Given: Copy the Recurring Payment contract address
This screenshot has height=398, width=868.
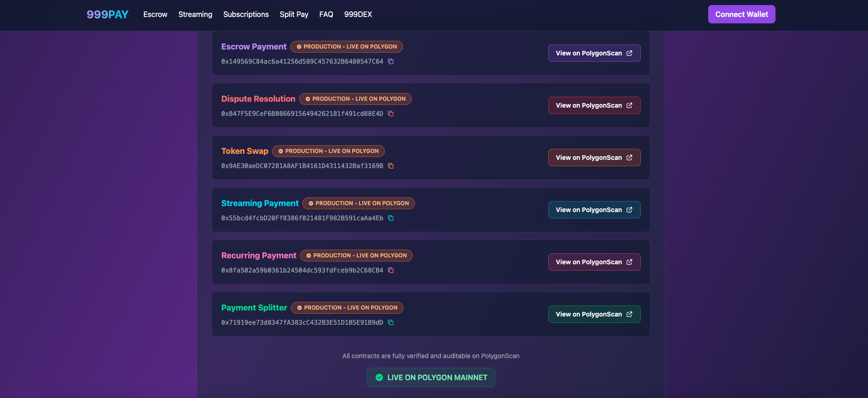Looking at the screenshot, I should pyautogui.click(x=391, y=270).
